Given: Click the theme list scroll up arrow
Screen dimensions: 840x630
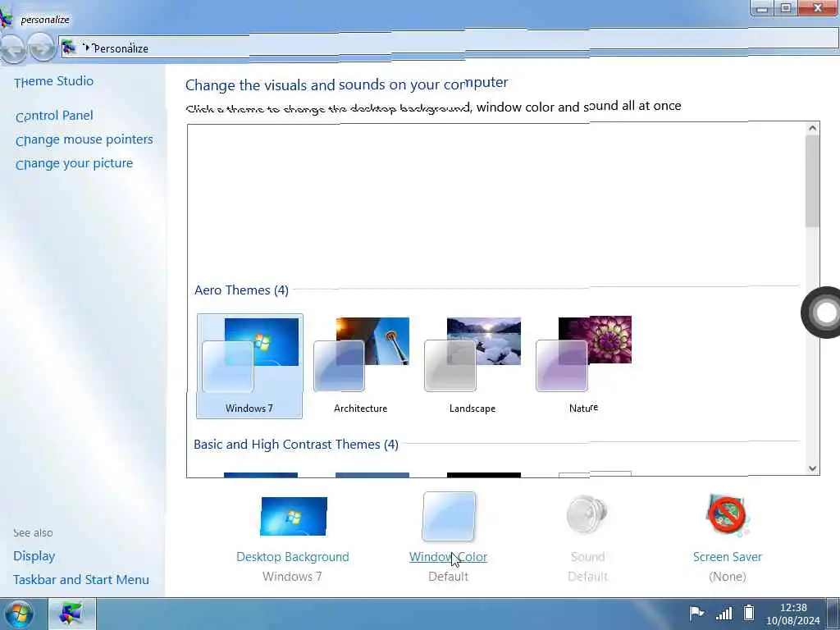Looking at the screenshot, I should [812, 128].
